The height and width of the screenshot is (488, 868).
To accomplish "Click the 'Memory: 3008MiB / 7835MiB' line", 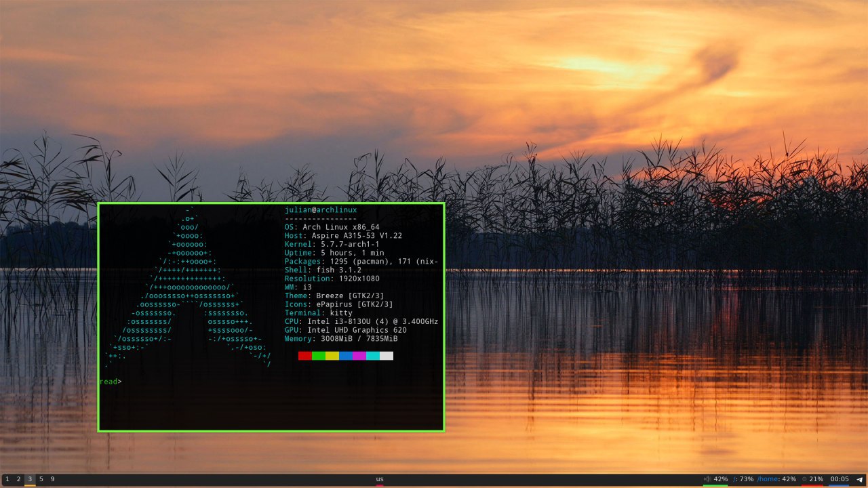I will [341, 339].
